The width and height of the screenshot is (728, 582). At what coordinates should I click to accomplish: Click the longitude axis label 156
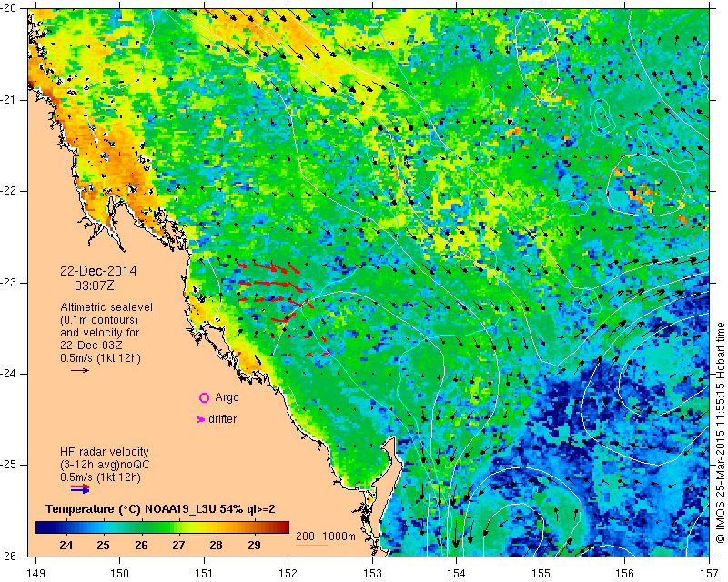tap(625, 574)
